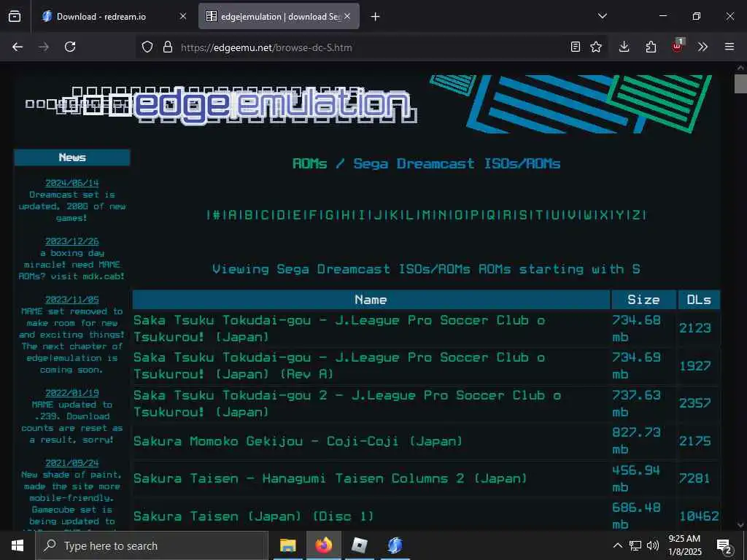Open news entry dated 2023/12/26
This screenshot has width=747, height=560.
[72, 241]
